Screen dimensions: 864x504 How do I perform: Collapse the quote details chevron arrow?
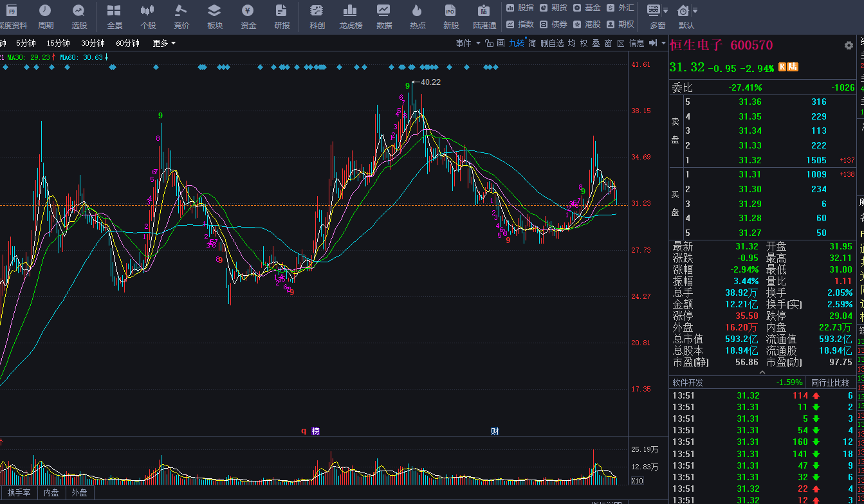click(x=762, y=372)
